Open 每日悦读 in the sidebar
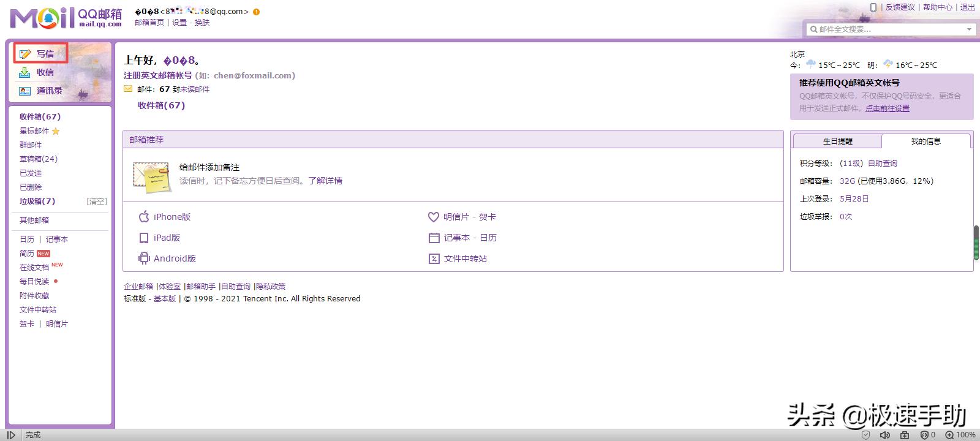The width and height of the screenshot is (980, 441). pos(34,282)
